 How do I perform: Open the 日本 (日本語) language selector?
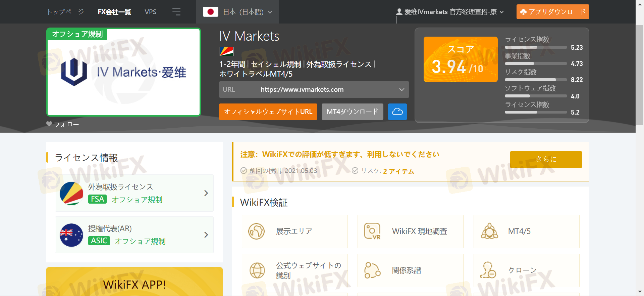pyautogui.click(x=237, y=12)
